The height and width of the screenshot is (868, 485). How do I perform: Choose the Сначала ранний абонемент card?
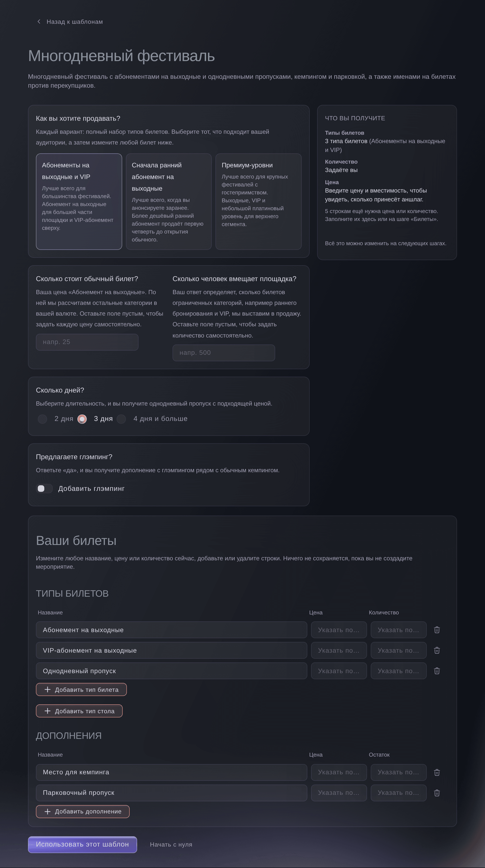pyautogui.click(x=169, y=201)
